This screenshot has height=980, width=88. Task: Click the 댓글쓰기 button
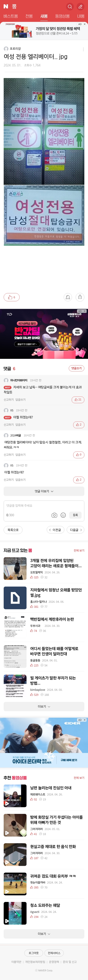pos(77,368)
